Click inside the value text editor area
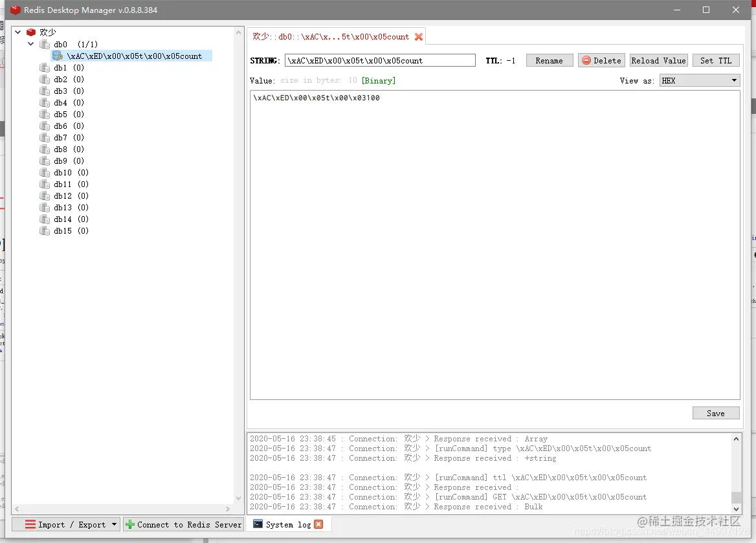 (495, 245)
